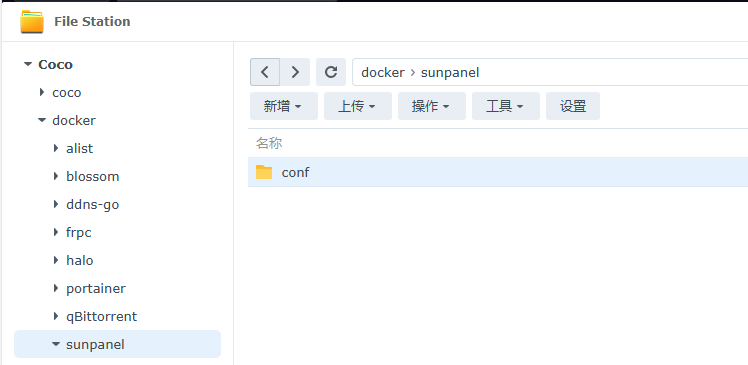Viewport: 748px width, 365px height.
Task: Go forward with the right arrow button
Action: [295, 72]
